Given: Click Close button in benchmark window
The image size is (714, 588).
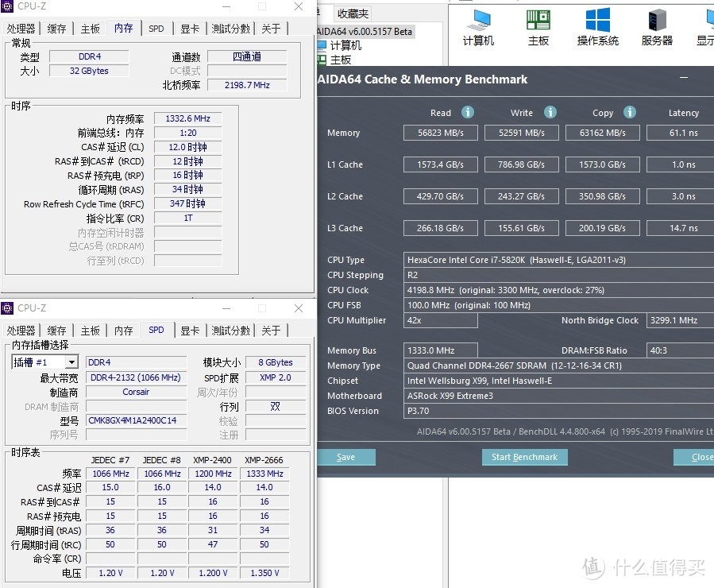Looking at the screenshot, I should point(694,457).
